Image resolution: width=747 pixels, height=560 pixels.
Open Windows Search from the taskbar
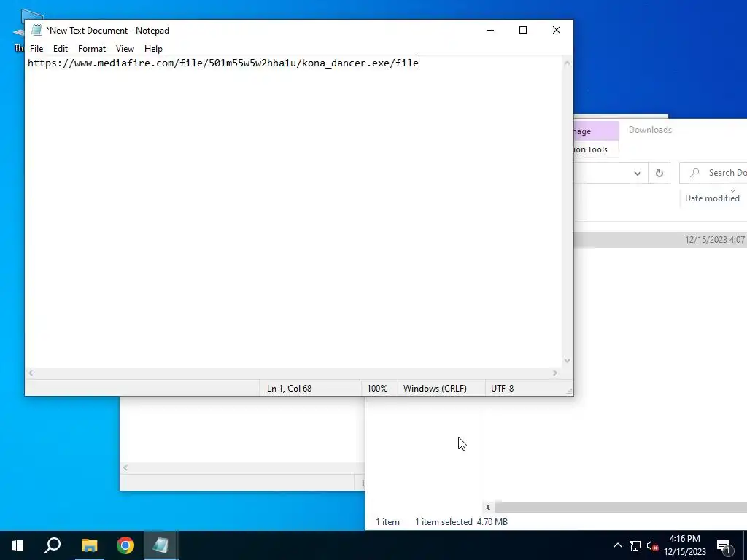(x=53, y=545)
